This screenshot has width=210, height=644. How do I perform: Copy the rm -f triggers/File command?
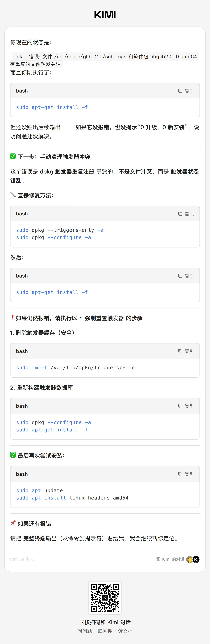click(186, 351)
